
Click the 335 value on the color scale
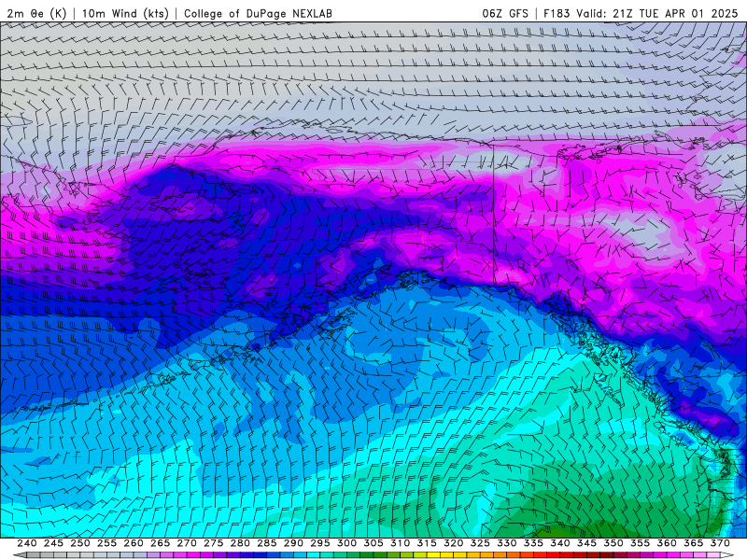[533, 543]
